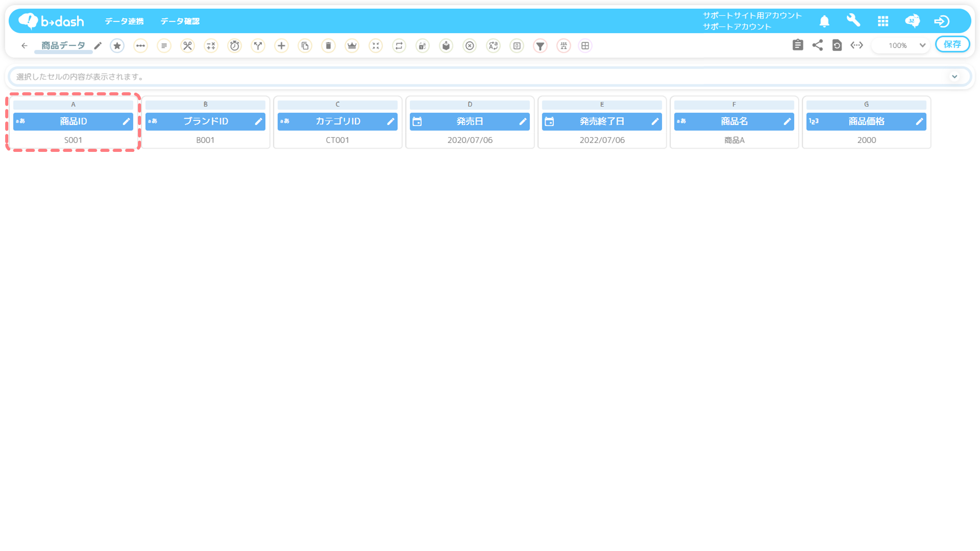
Task: Click the 2020/07/06 cell
Action: tap(470, 140)
